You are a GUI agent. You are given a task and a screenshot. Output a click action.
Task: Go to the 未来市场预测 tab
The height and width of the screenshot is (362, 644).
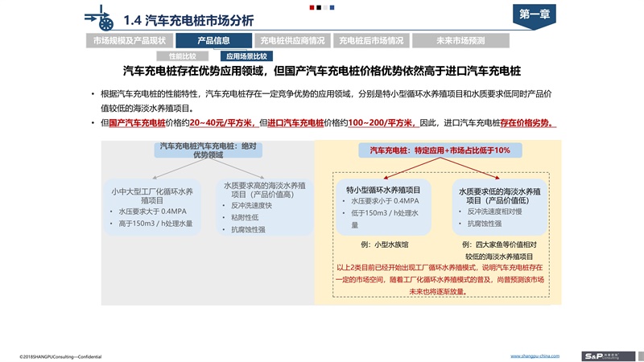460,40
